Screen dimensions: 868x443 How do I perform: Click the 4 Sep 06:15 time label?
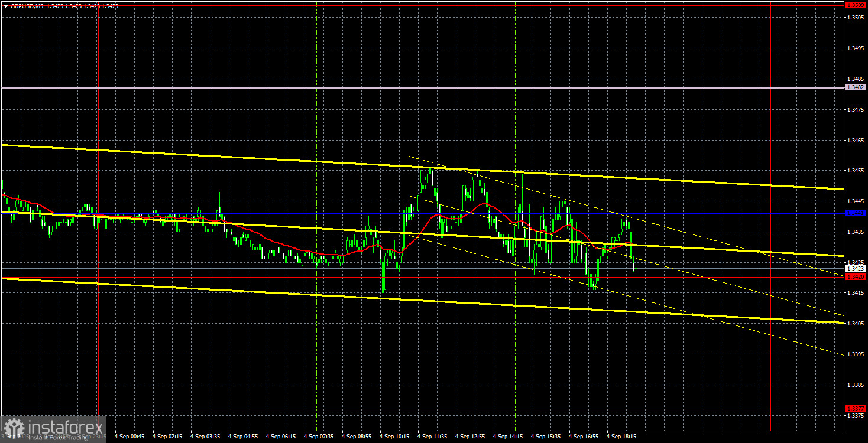(281, 437)
